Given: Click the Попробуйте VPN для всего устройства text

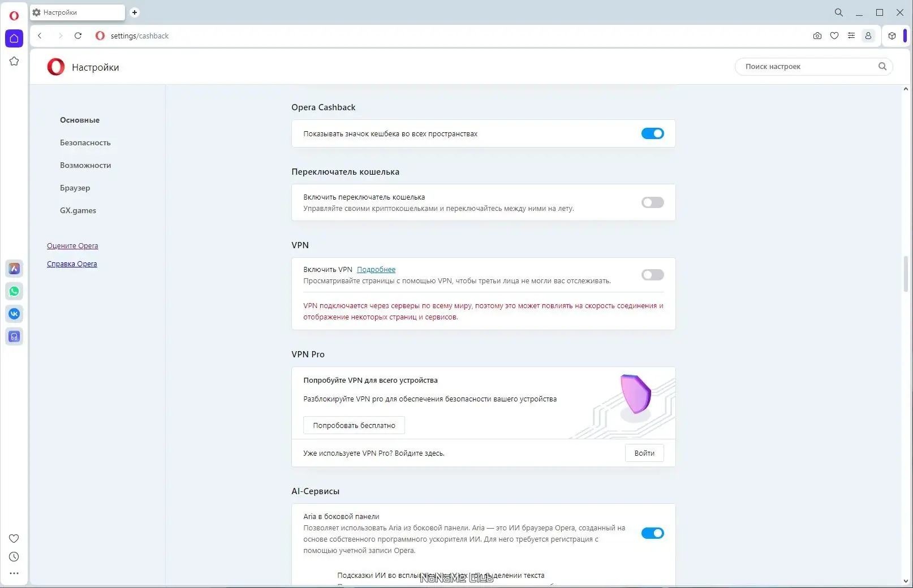Looking at the screenshot, I should pos(371,381).
